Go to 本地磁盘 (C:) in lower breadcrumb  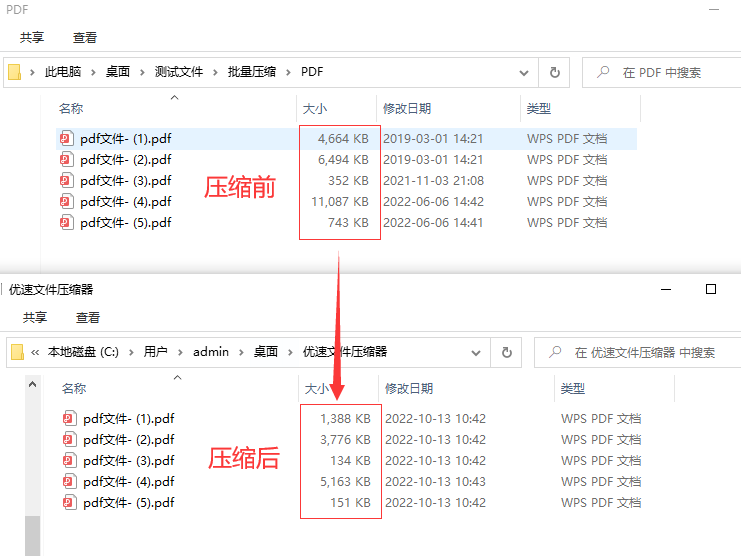(83, 352)
